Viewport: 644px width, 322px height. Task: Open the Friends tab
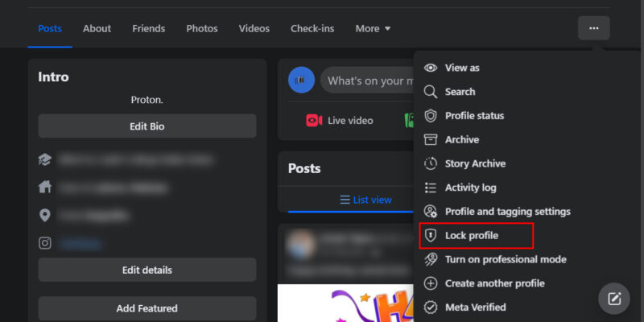[x=149, y=29]
